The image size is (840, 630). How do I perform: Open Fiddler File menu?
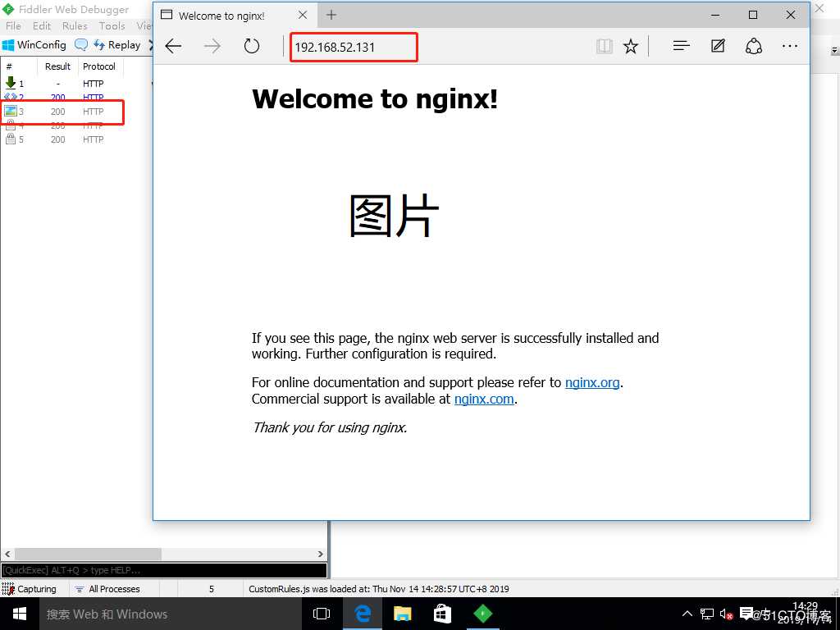tap(13, 25)
